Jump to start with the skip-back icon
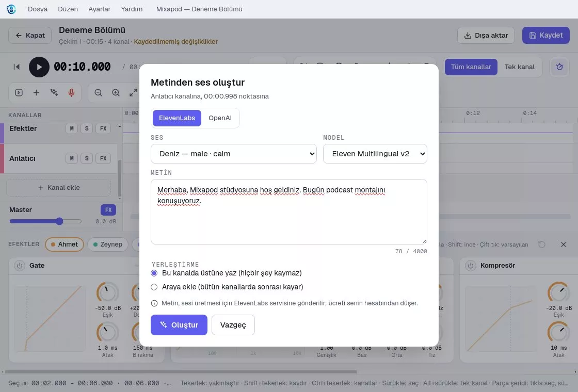This screenshot has width=578, height=392. tap(17, 67)
